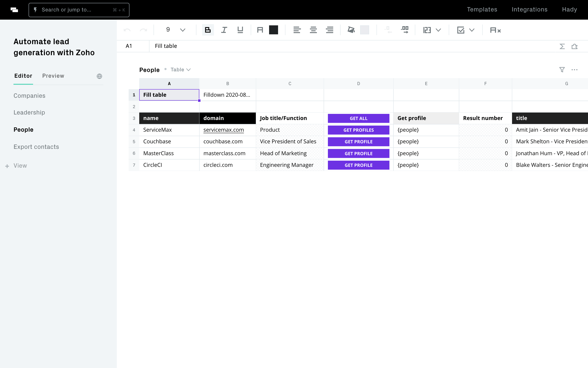Viewport: 588px width, 368px height.
Task: Open the Leadership view
Action: pos(29,112)
